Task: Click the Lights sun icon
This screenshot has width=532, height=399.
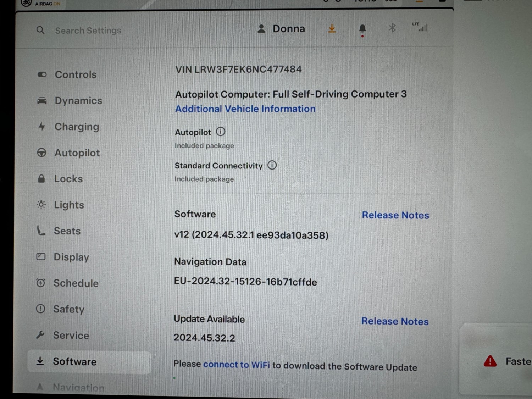Action: [x=41, y=205]
